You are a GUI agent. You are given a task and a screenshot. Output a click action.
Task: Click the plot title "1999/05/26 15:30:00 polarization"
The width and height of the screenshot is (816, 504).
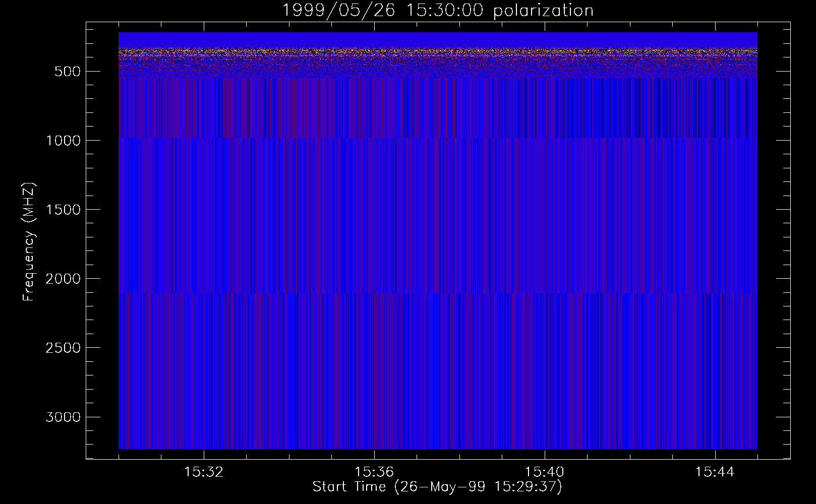point(438,11)
